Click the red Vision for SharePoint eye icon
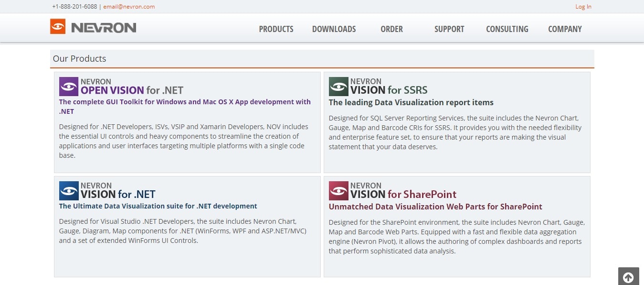644x285 pixels. point(338,191)
